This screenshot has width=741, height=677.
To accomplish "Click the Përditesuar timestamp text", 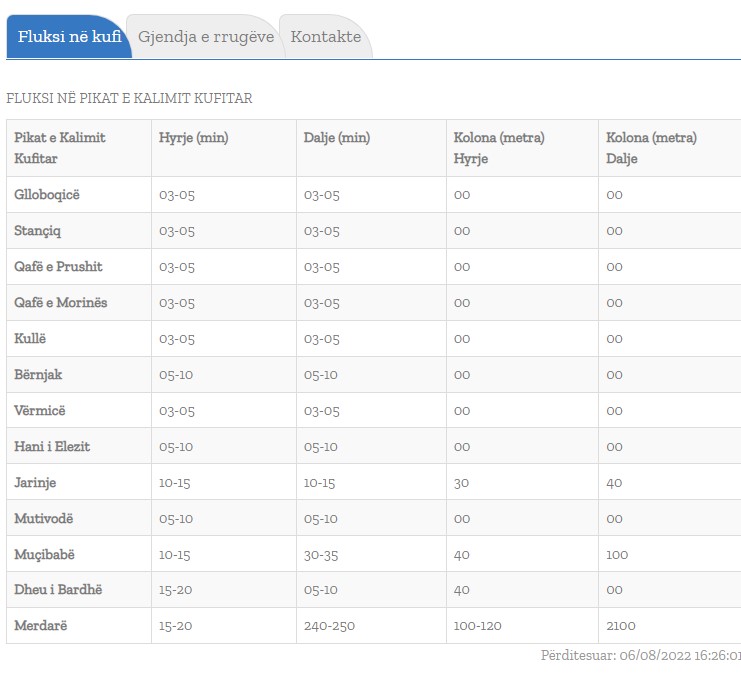I will [640, 656].
